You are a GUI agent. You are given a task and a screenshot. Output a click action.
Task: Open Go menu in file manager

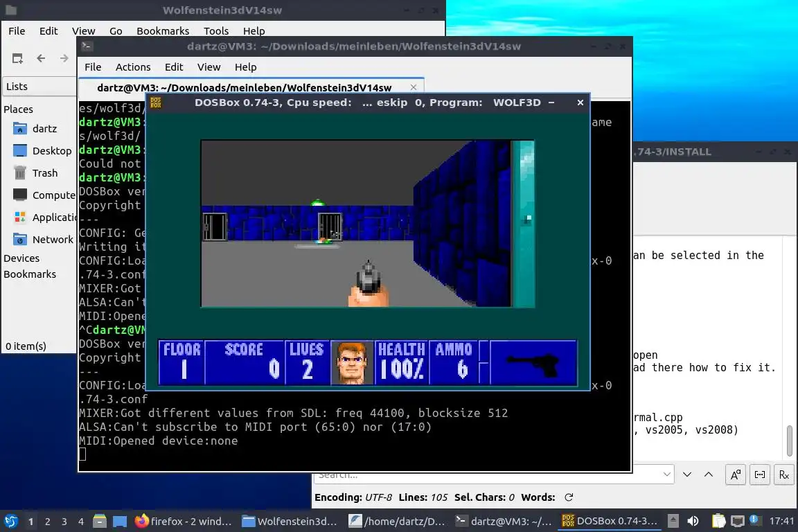tap(116, 31)
